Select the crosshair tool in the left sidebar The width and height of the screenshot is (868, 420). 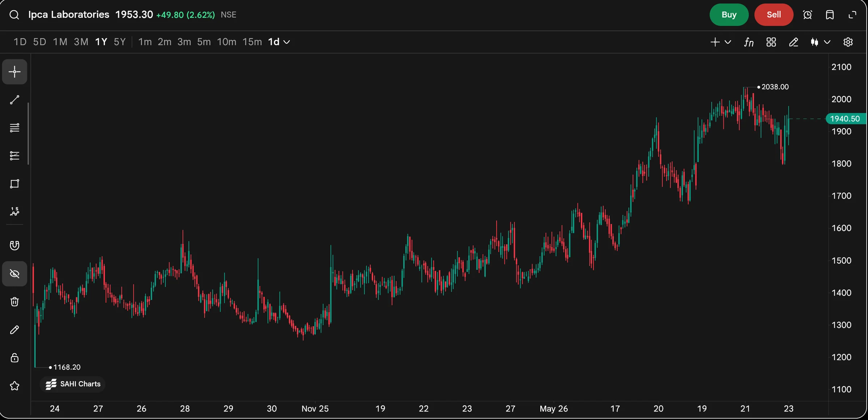(x=14, y=72)
